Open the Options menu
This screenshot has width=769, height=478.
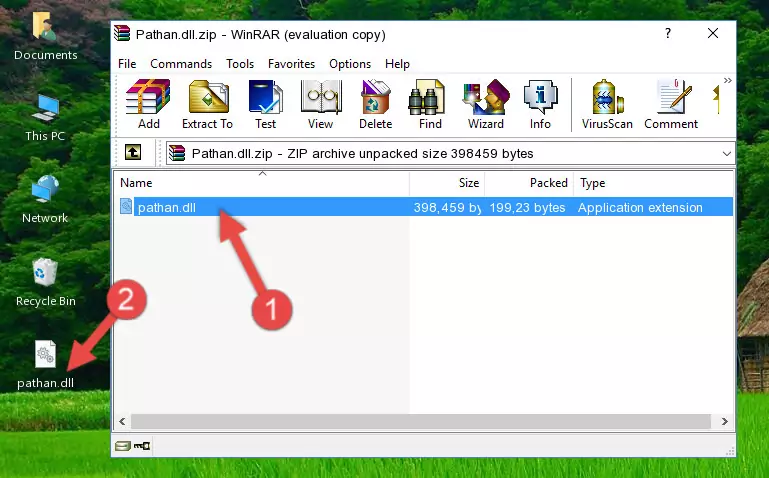350,64
